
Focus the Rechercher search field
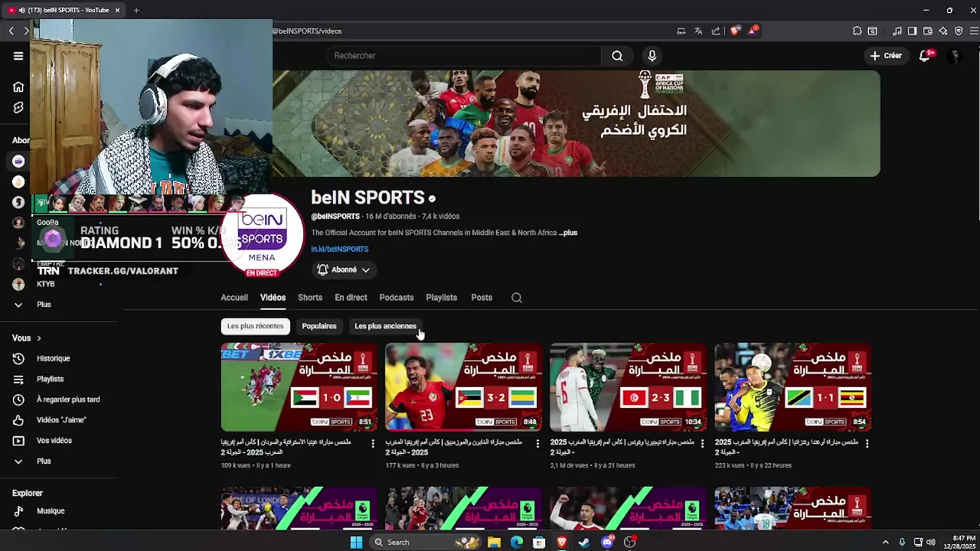click(x=465, y=55)
